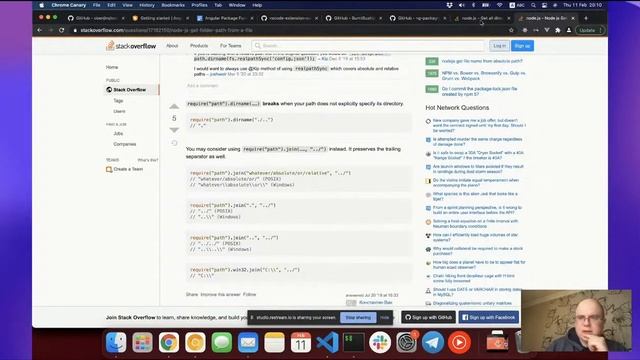Bookmark this page with the star icon
The width and height of the screenshot is (640, 360).
[x=511, y=30]
